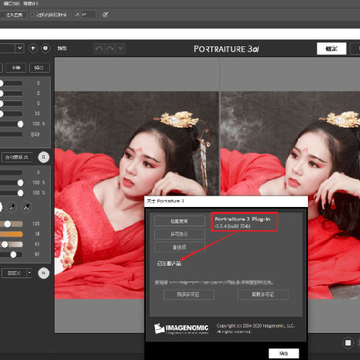360x360 pixels.
Task: Click the latitude slider showing value 87
Action: 11,255
